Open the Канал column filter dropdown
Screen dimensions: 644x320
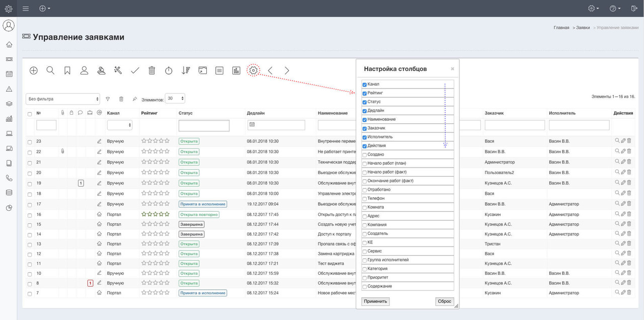click(x=120, y=125)
